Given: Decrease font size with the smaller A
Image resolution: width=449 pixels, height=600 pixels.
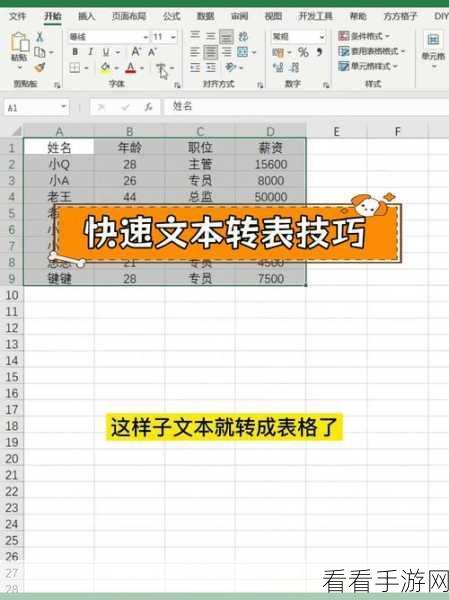Looking at the screenshot, I should 152,52.
